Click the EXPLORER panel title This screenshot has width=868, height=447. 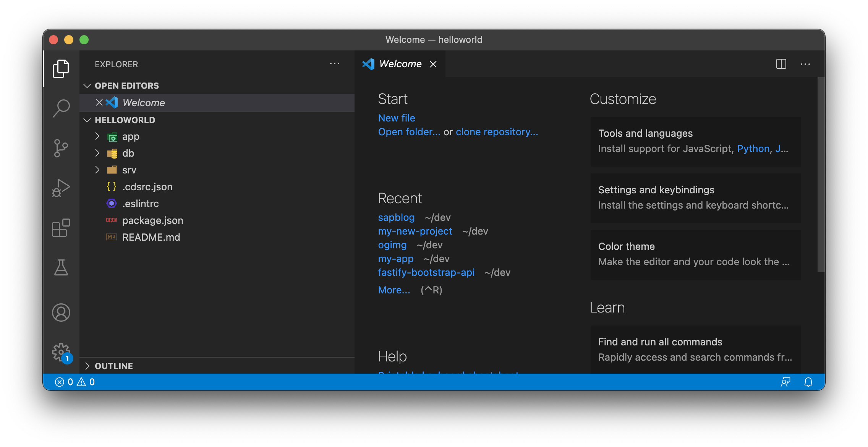117,64
